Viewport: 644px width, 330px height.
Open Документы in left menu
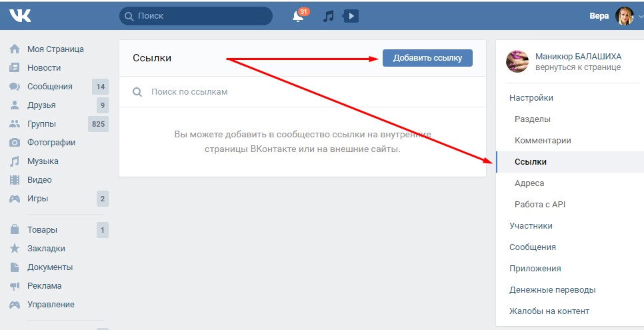point(50,267)
